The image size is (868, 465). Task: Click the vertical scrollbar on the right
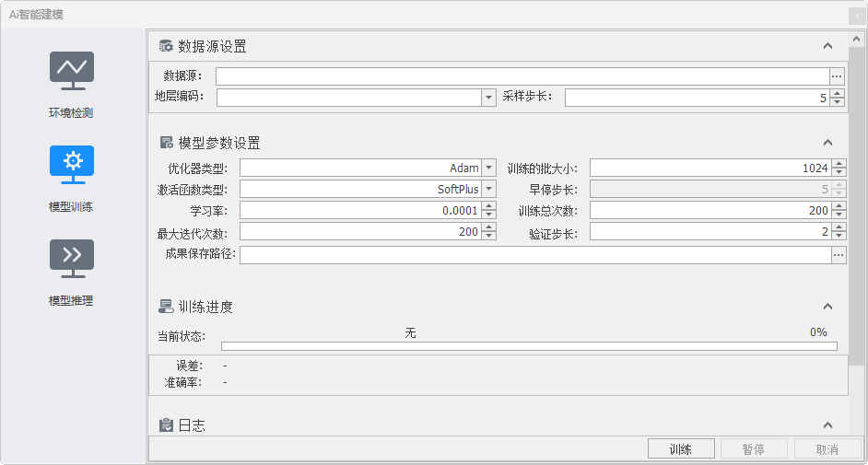[x=856, y=203]
